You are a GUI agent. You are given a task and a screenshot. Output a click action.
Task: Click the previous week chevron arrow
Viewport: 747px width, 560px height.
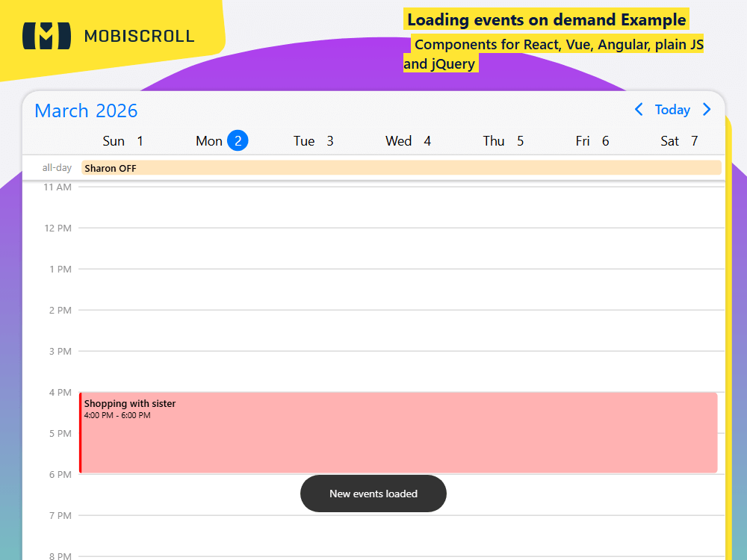click(639, 110)
